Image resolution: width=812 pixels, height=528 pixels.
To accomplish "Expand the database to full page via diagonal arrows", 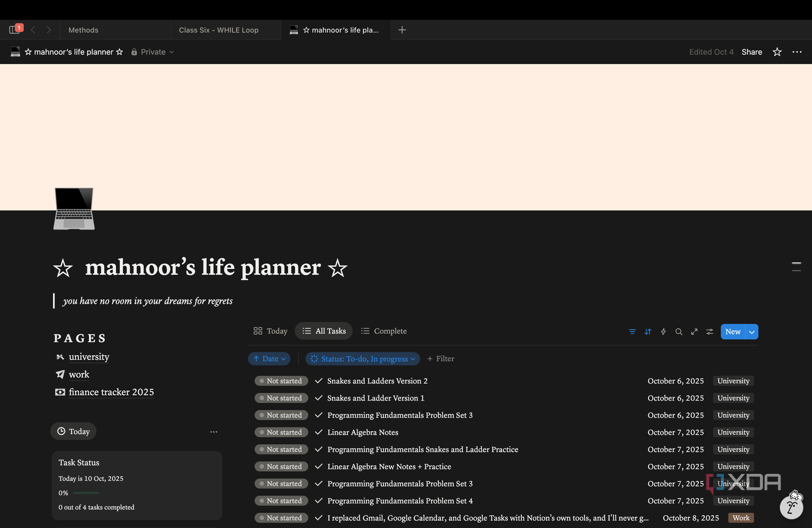I will 694,332.
